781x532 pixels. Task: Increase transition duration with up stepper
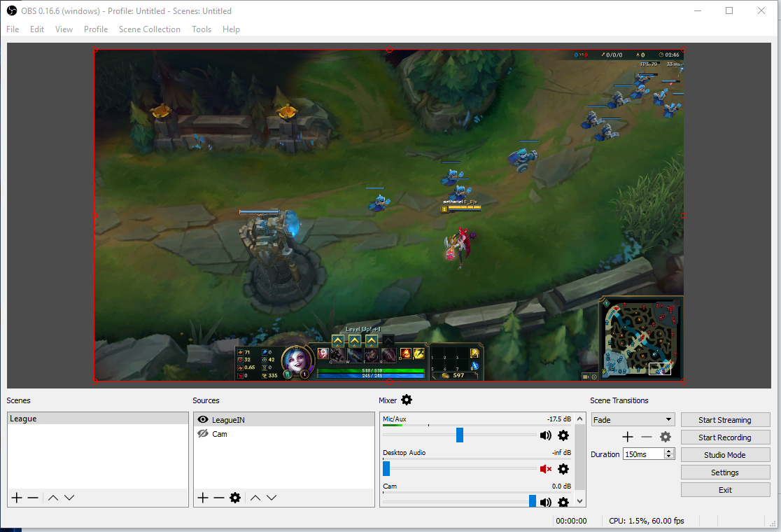pyautogui.click(x=670, y=451)
